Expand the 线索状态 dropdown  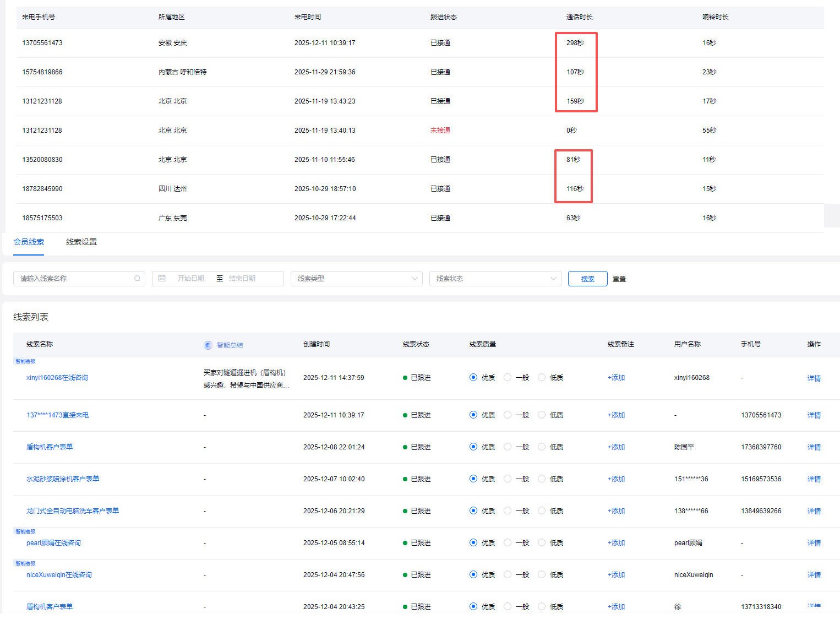click(495, 279)
